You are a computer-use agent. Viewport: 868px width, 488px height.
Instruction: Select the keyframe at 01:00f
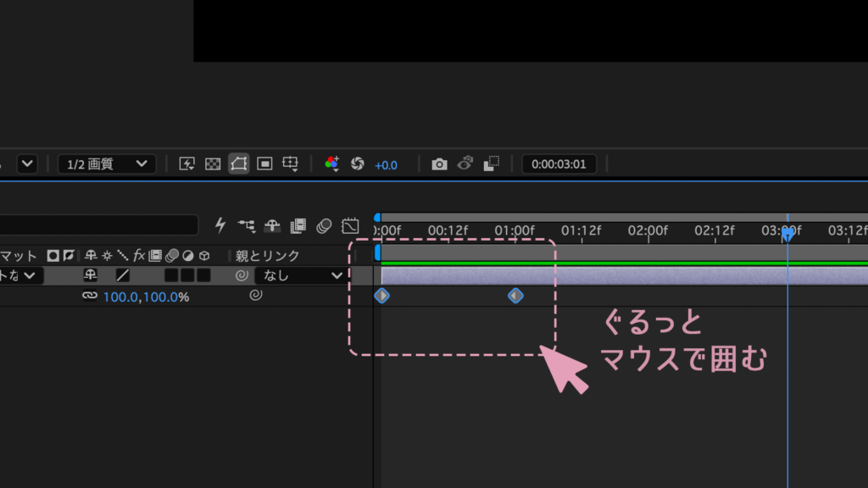[x=515, y=296]
